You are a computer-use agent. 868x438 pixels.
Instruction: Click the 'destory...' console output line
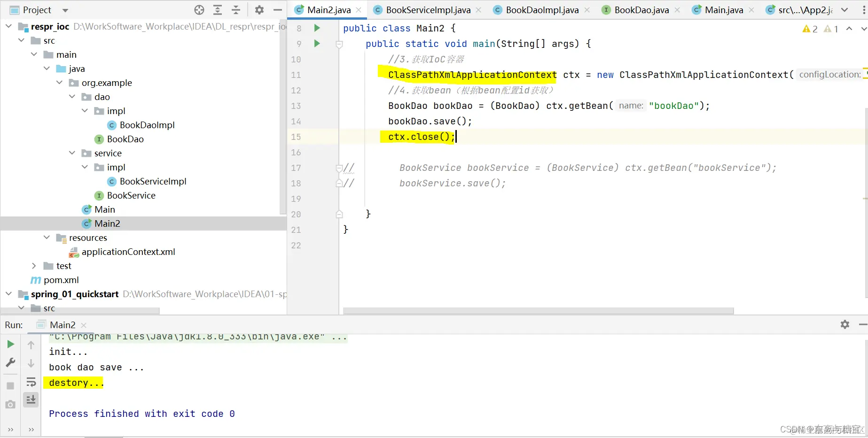pyautogui.click(x=76, y=383)
